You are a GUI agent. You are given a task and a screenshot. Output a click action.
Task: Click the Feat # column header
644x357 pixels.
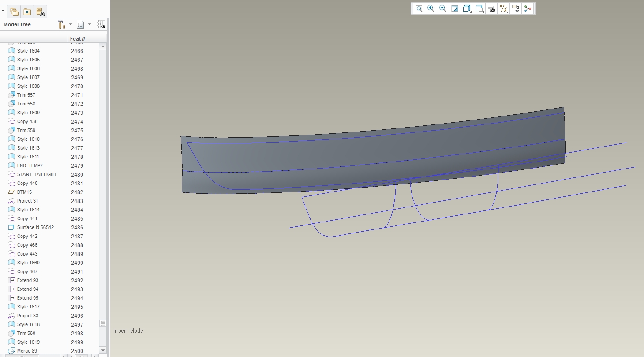point(78,38)
